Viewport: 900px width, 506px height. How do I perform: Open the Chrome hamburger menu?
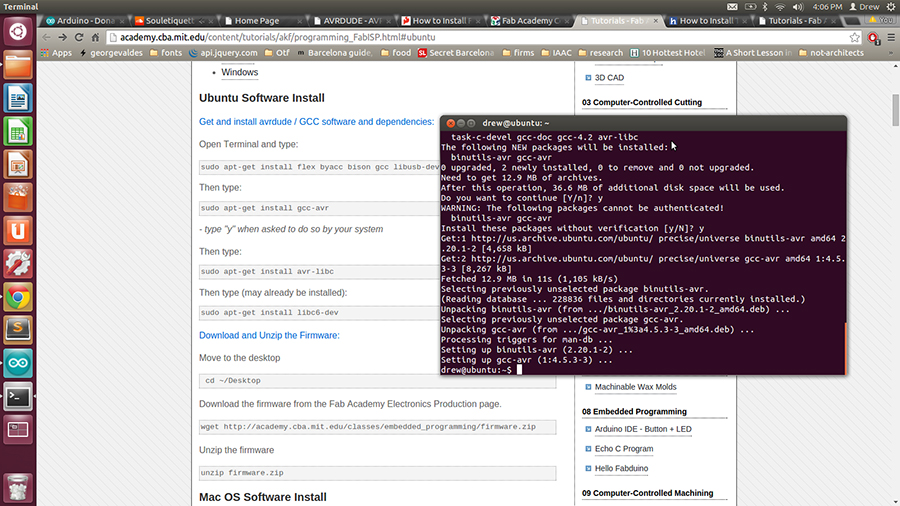(x=891, y=37)
